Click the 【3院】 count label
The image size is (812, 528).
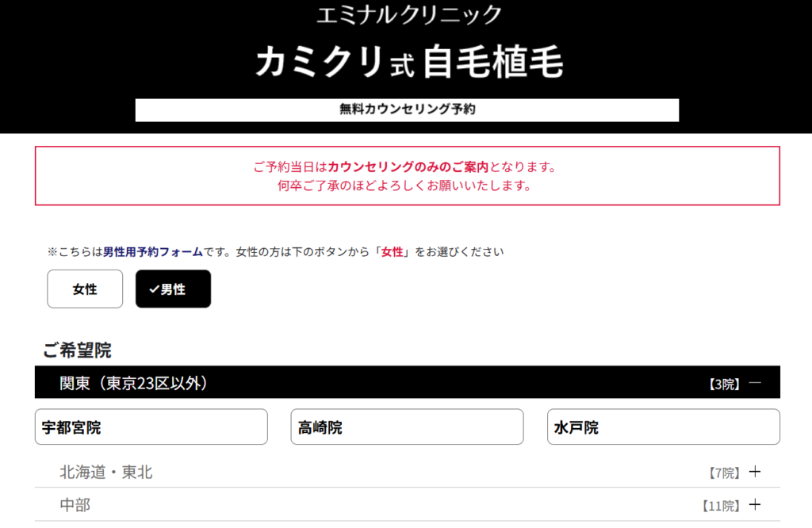pos(725,384)
